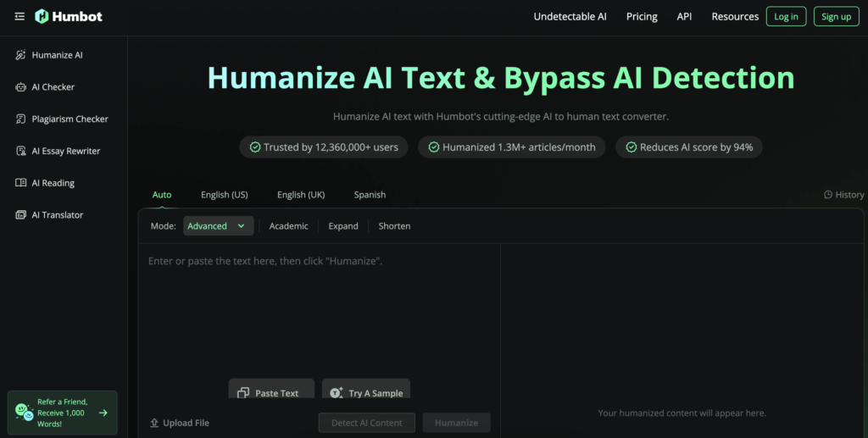The height and width of the screenshot is (438, 868).
Task: Click the AI Translator sidebar icon
Action: 20,214
